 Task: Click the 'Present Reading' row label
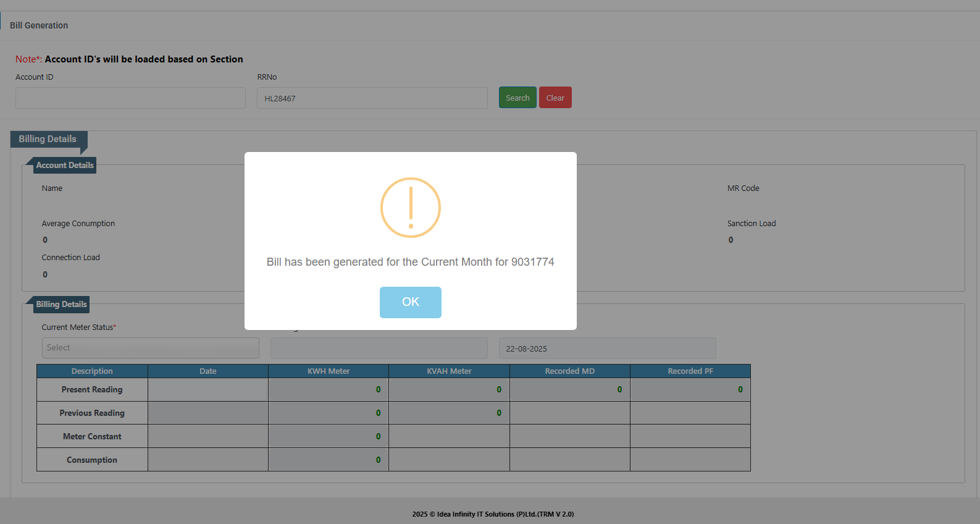click(x=92, y=390)
